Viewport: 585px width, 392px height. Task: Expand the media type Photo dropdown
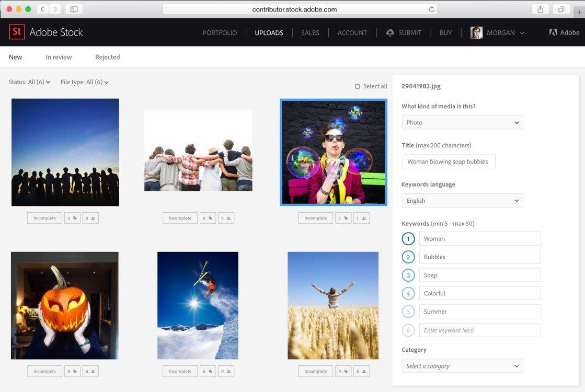(x=462, y=122)
